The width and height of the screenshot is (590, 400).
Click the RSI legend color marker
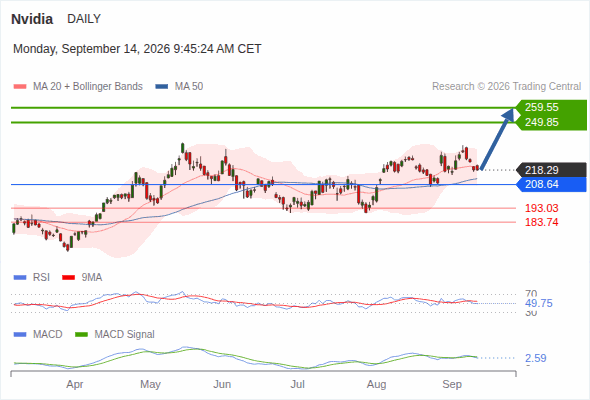20,278
